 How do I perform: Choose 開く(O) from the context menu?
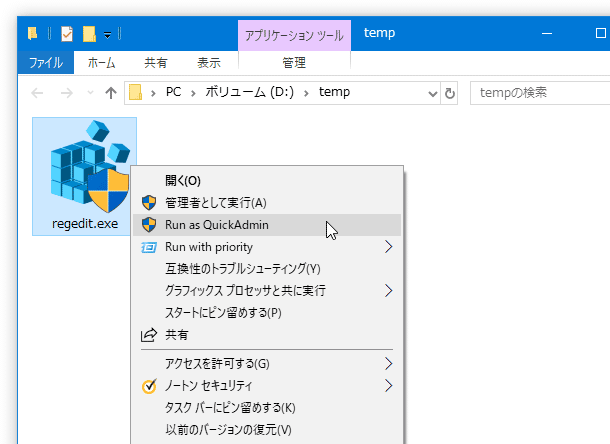click(267, 181)
